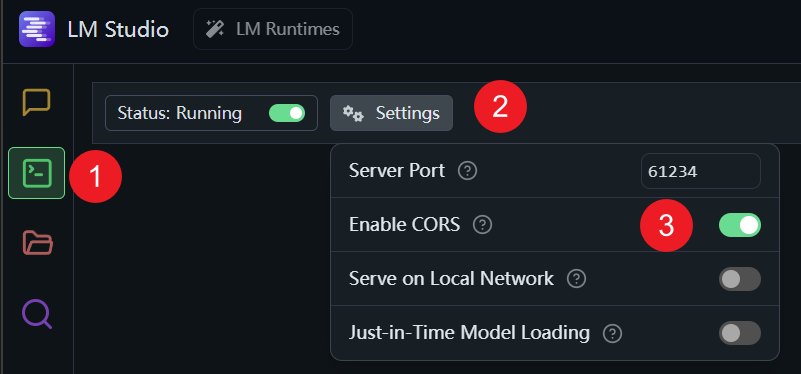
Task: Enable Serve on Local Network switch
Action: coord(740,279)
